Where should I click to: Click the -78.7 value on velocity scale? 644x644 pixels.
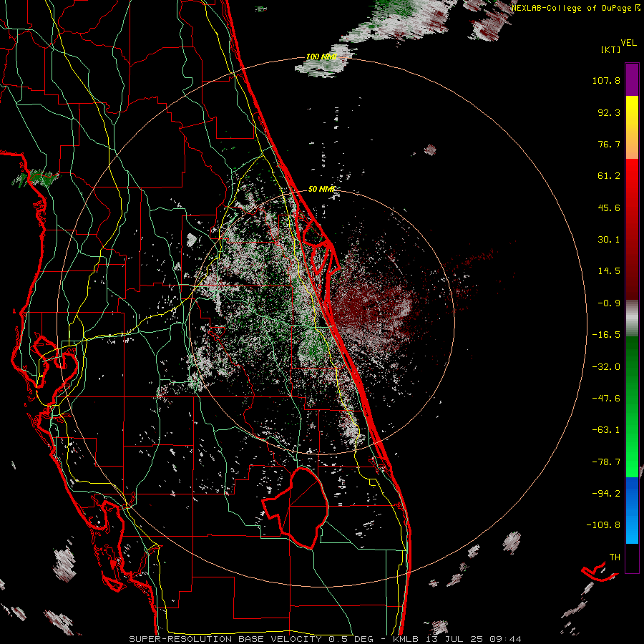tap(606, 462)
